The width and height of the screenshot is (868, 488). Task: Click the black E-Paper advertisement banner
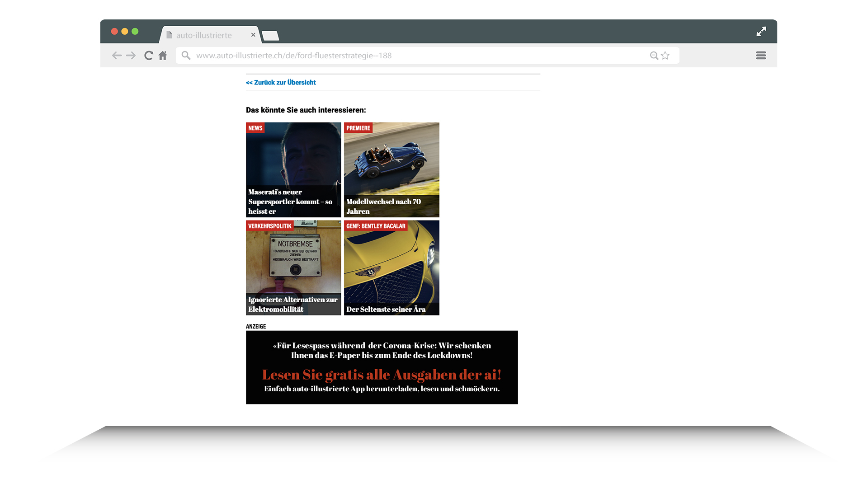click(x=382, y=367)
